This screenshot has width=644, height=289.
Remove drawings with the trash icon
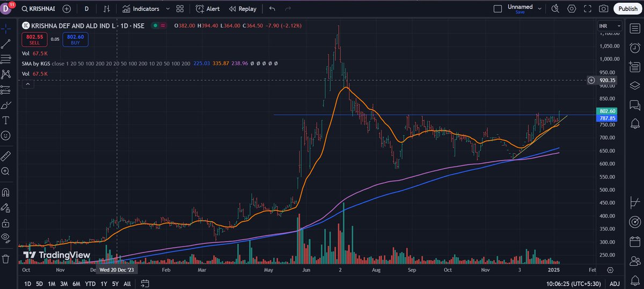(x=6, y=258)
